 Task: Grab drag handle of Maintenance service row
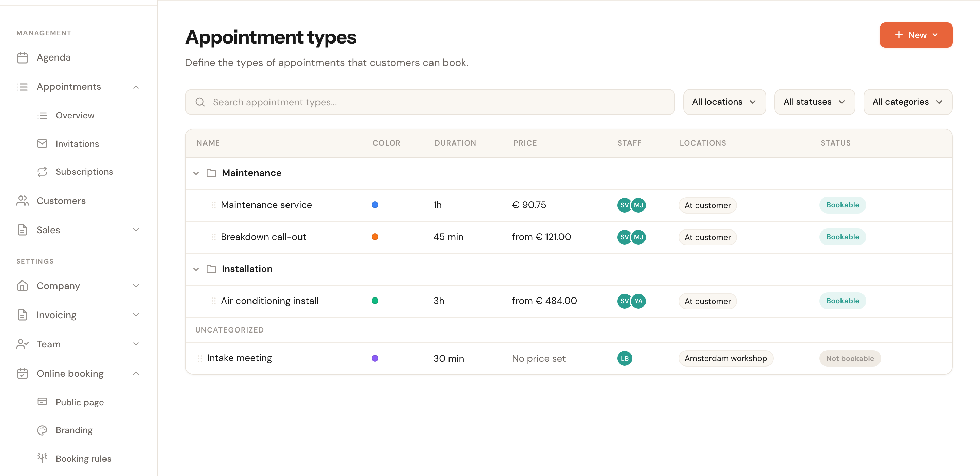click(213, 205)
